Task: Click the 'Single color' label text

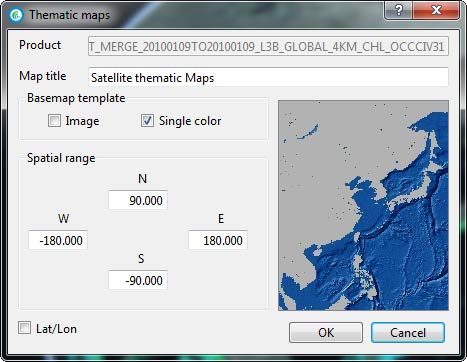Action: coord(190,121)
